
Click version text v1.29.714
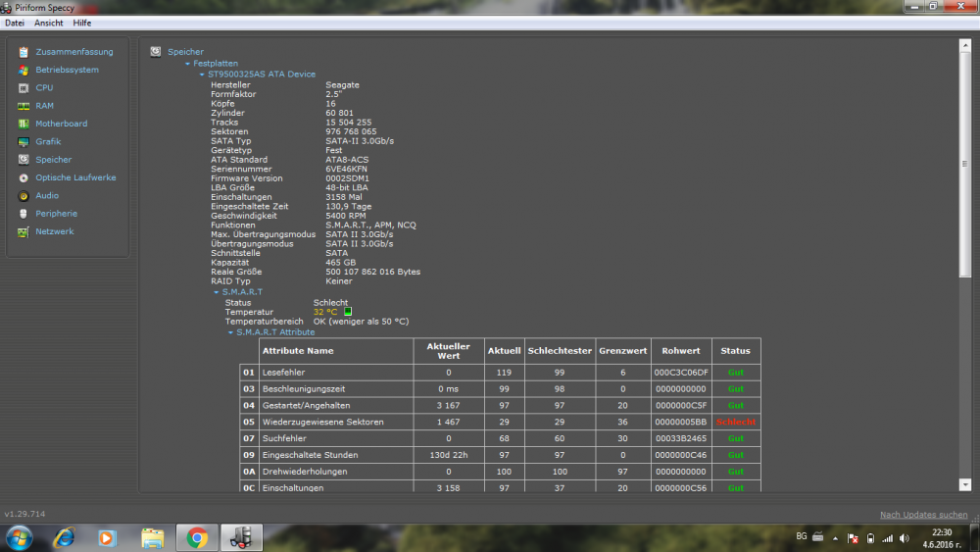(25, 514)
